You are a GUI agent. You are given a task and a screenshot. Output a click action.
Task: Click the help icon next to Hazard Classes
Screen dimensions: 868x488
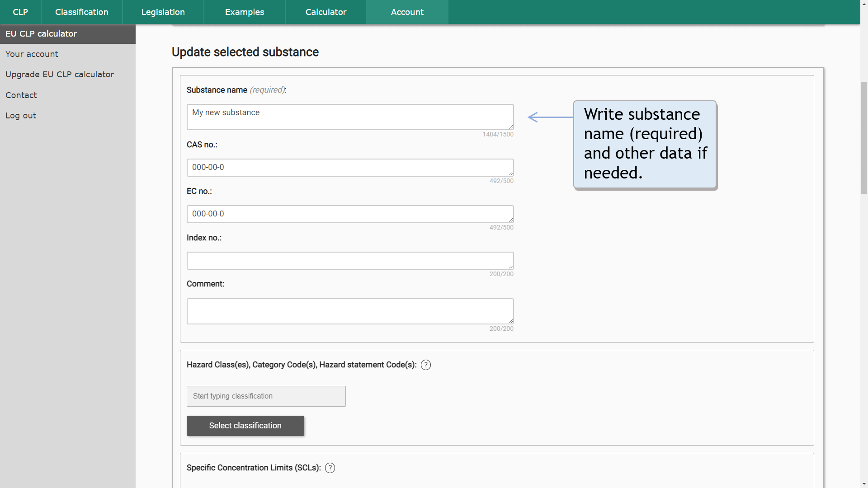tap(426, 365)
